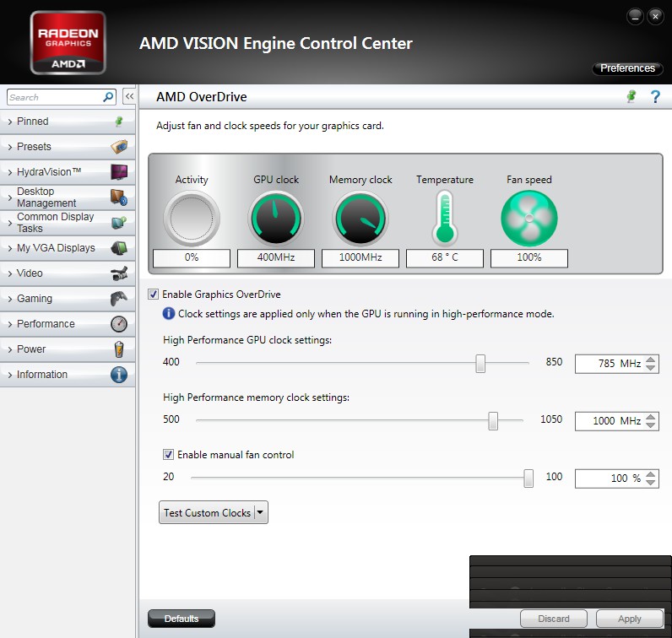
Task: Click the Performance gauge icon
Action: (119, 324)
